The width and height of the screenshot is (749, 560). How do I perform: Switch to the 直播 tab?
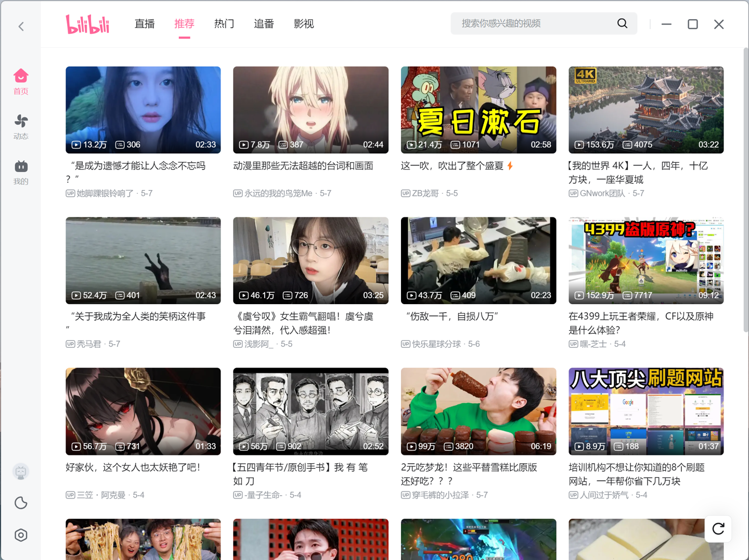tap(145, 24)
